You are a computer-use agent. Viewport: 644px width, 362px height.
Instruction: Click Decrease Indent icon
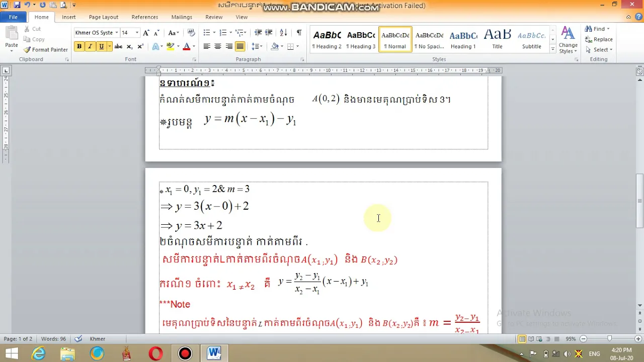258,33
